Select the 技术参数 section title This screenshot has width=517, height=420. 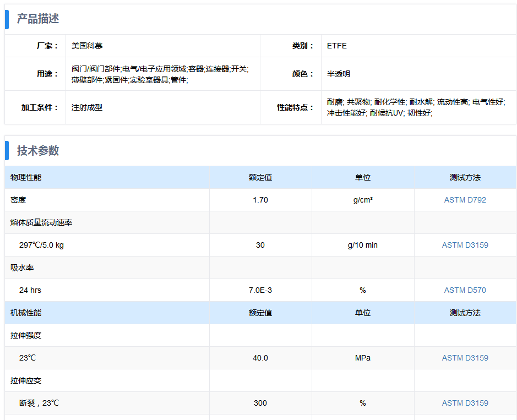[37, 151]
